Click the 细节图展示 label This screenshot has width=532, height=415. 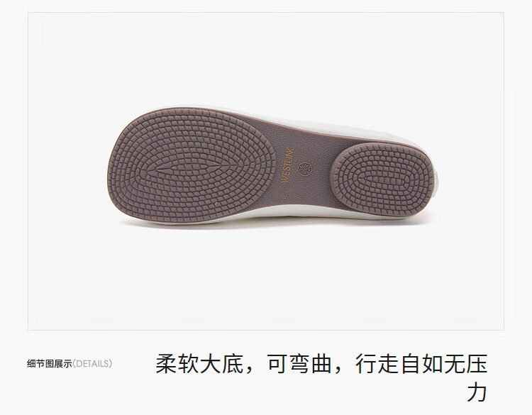point(50,364)
